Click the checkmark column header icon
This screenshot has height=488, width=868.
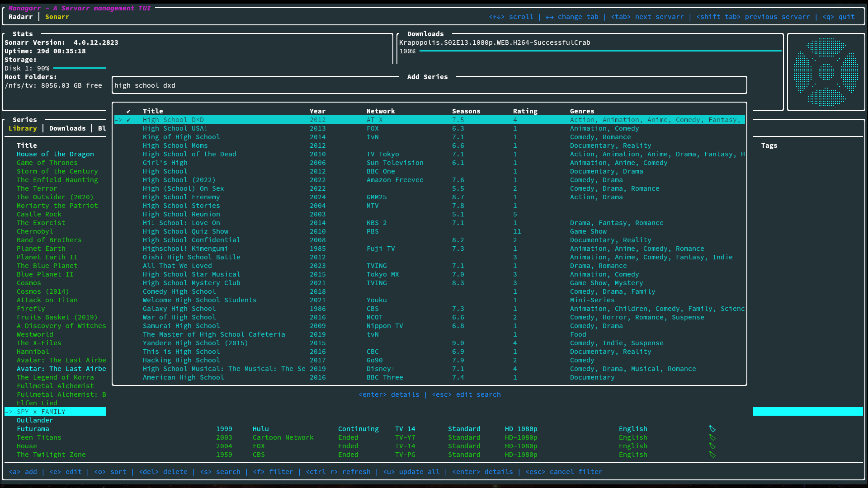(128, 111)
